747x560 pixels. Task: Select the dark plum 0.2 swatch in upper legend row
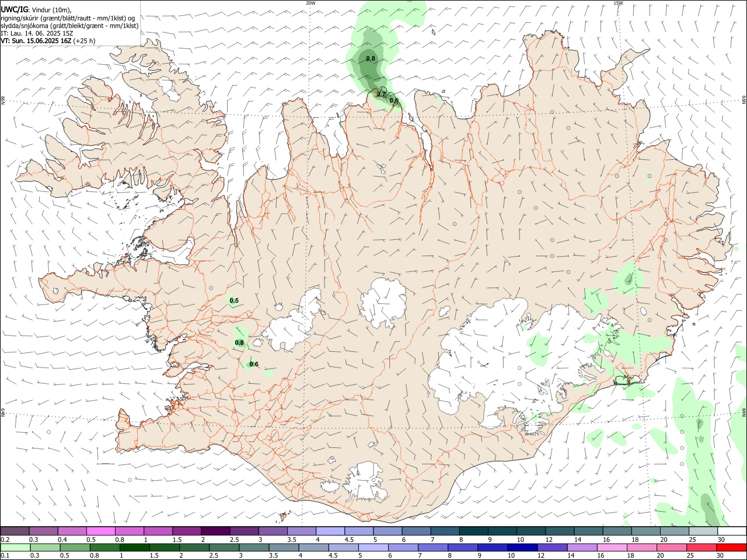coord(15,531)
